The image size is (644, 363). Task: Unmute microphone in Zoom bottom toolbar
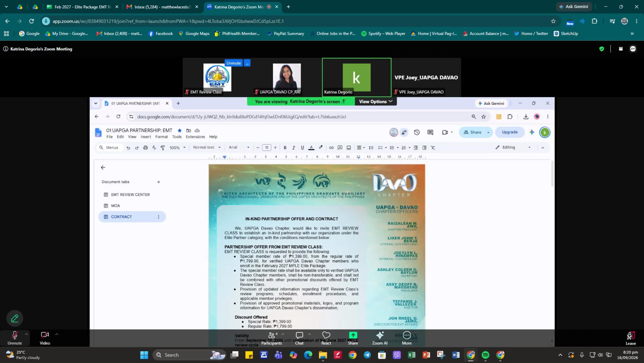(15, 338)
